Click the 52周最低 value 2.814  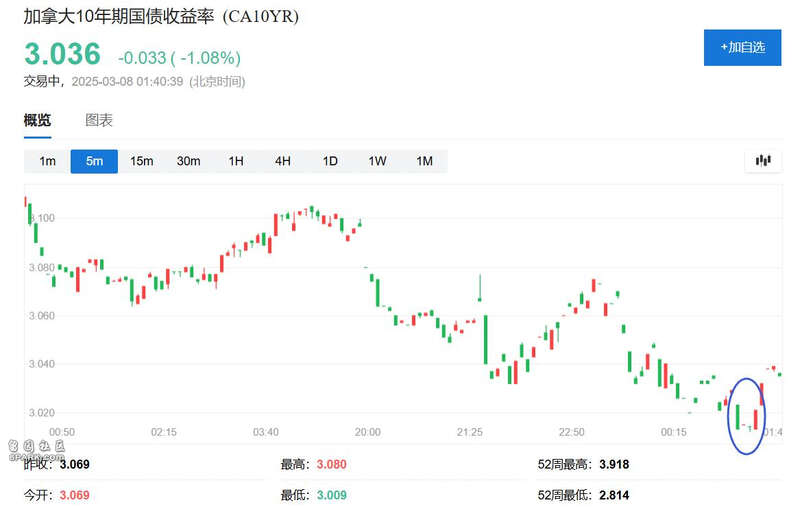(614, 495)
